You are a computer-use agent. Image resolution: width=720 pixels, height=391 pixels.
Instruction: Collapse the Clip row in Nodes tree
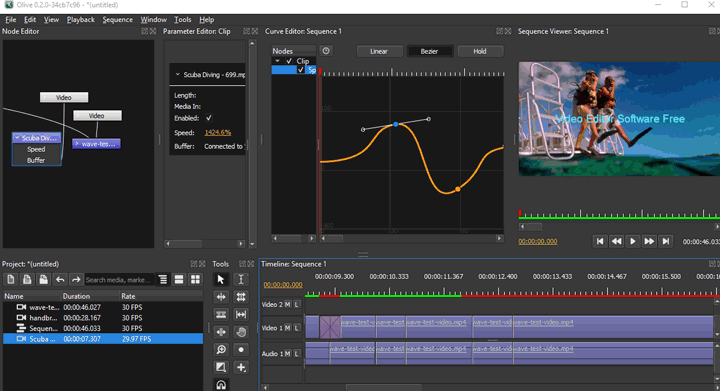[x=277, y=61]
